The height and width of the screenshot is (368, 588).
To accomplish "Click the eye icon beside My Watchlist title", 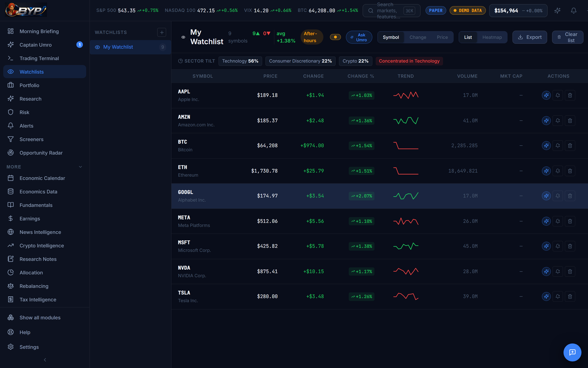I will coord(183,37).
